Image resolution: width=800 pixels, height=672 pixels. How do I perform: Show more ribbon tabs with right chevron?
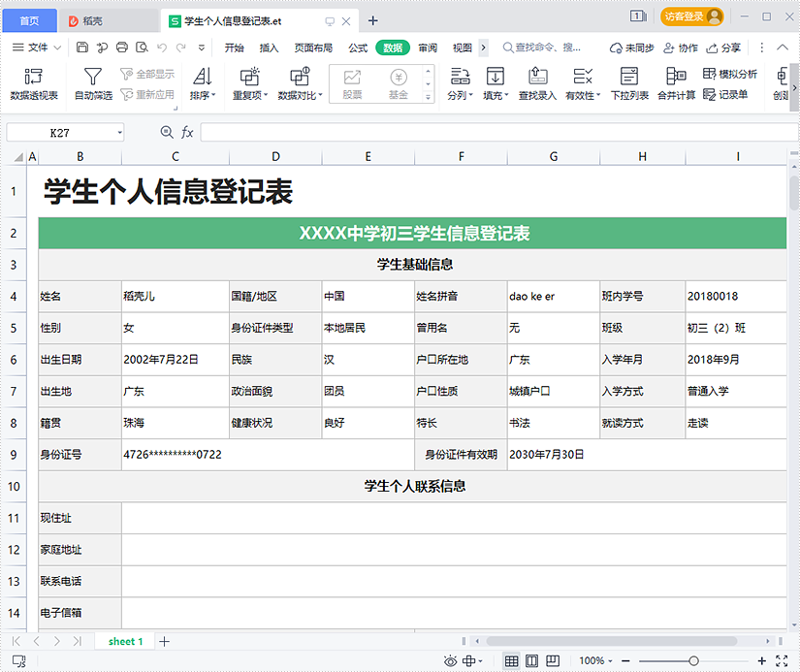coord(483,48)
